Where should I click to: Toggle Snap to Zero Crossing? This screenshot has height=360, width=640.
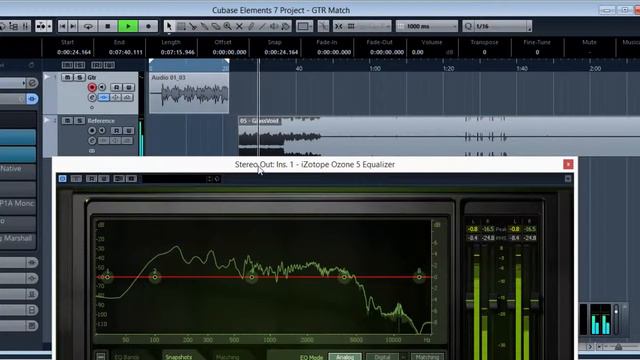pos(323,27)
